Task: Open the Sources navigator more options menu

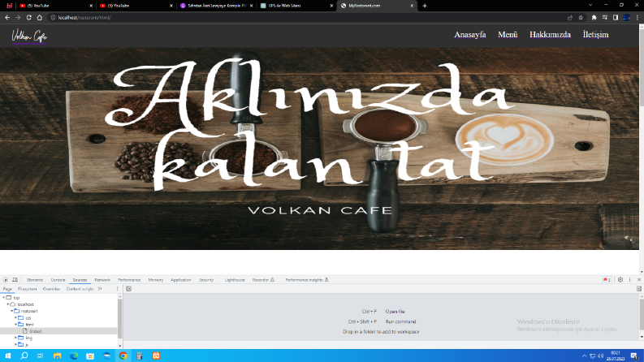Action: click(117, 289)
